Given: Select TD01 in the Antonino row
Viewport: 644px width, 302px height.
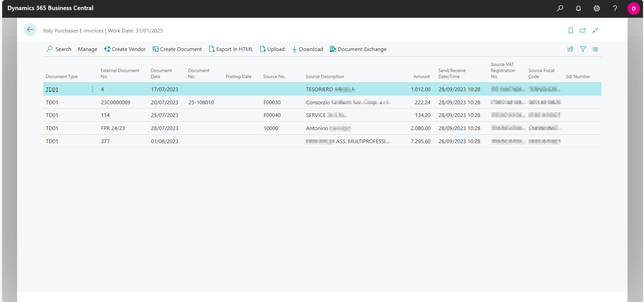Looking at the screenshot, I should [52, 128].
